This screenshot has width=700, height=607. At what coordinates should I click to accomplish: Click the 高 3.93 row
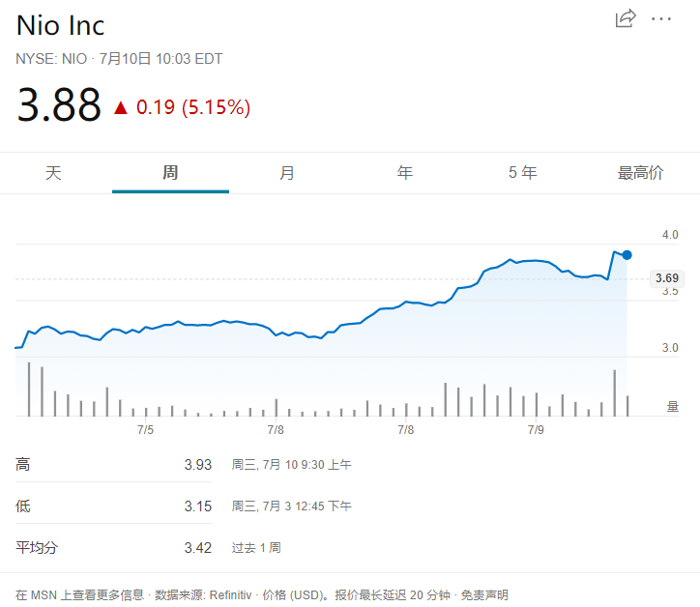coord(114,465)
